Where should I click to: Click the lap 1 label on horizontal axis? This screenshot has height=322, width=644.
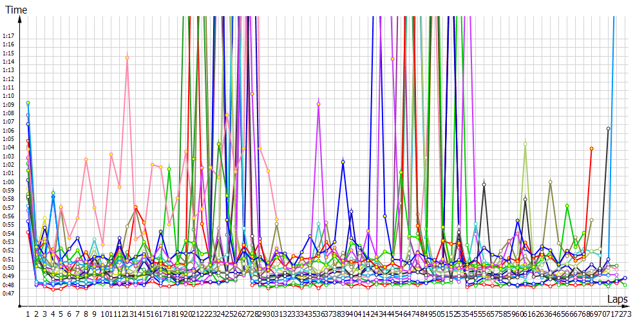(x=28, y=314)
